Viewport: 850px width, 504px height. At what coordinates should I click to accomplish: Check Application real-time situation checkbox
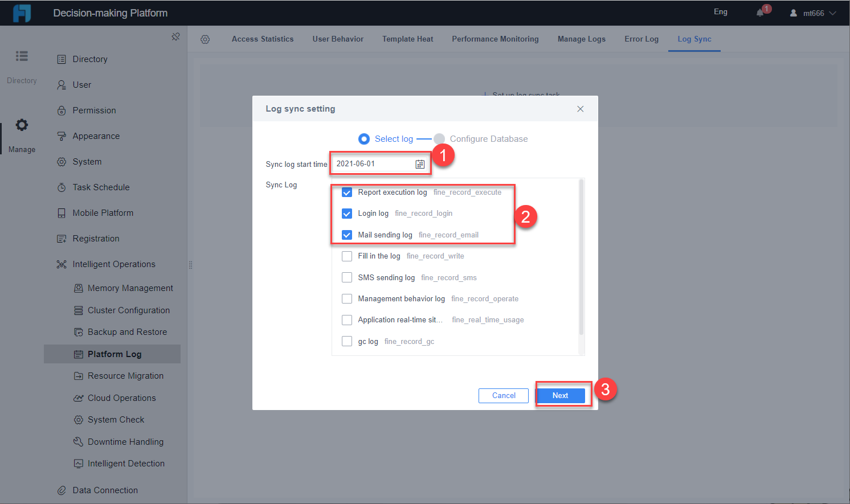click(347, 320)
